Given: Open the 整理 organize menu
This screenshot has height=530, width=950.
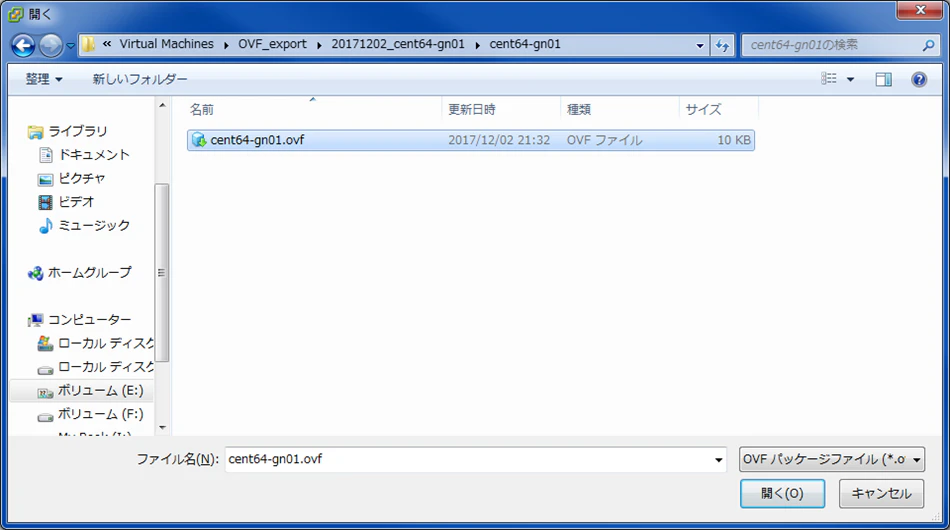Looking at the screenshot, I should pyautogui.click(x=44, y=79).
